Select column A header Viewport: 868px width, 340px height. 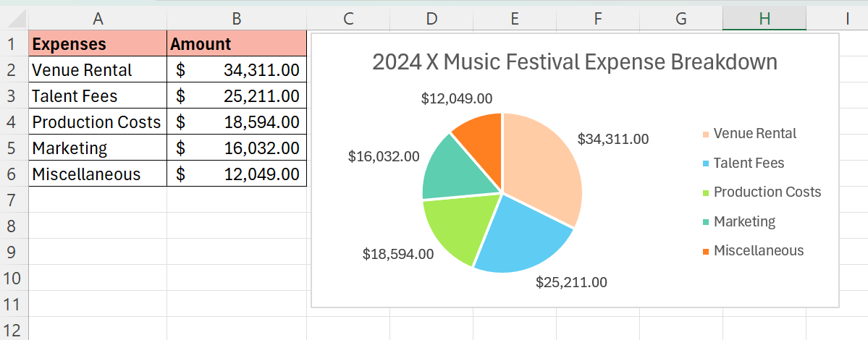pyautogui.click(x=98, y=19)
